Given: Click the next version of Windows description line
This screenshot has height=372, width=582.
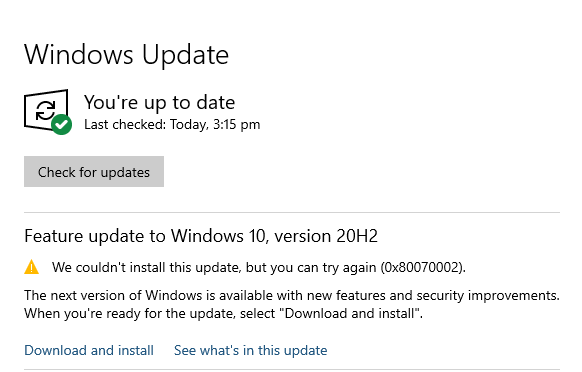Looking at the screenshot, I should [x=292, y=296].
